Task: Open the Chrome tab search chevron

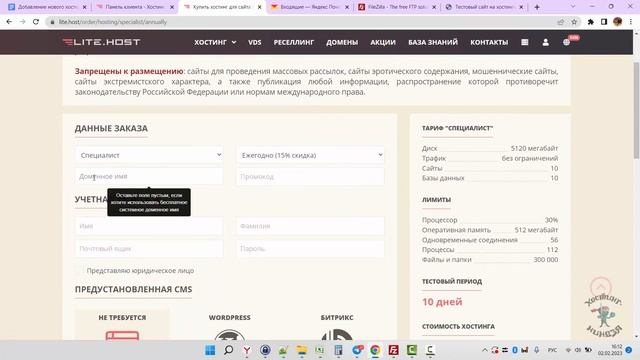Action: click(x=573, y=7)
